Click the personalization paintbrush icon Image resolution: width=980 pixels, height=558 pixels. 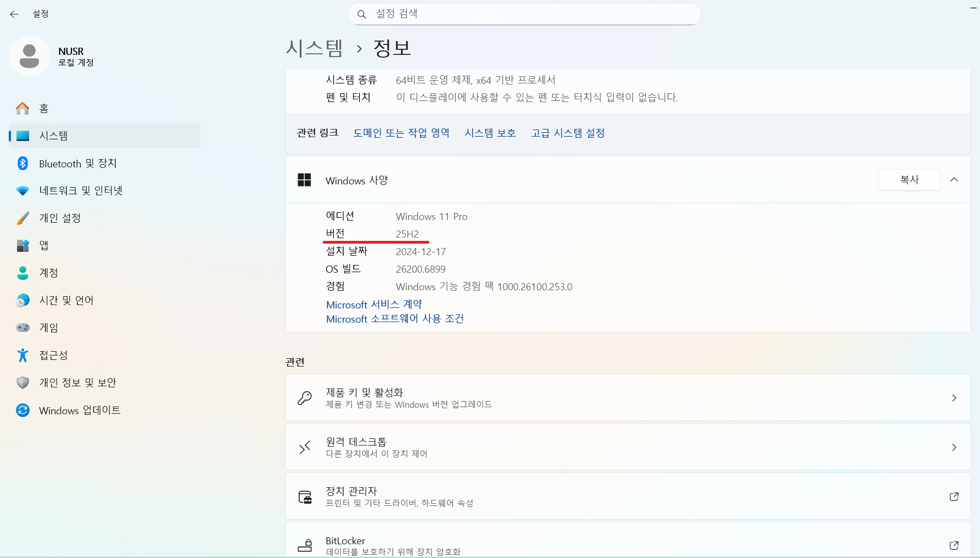[23, 218]
